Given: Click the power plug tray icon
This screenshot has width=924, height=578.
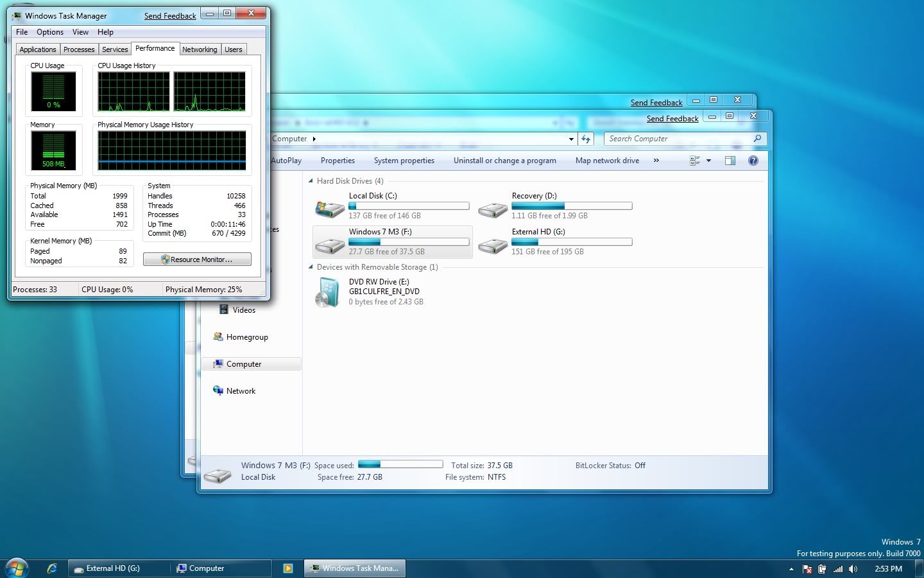Looking at the screenshot, I should tap(822, 569).
